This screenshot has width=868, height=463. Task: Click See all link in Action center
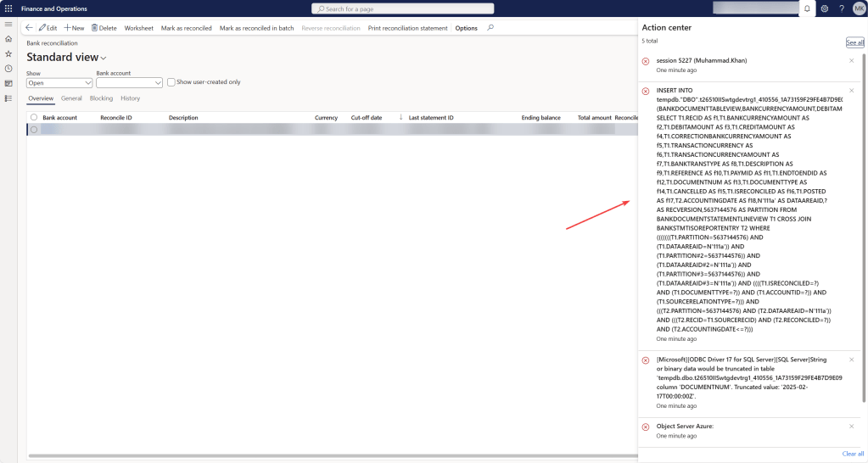854,42
